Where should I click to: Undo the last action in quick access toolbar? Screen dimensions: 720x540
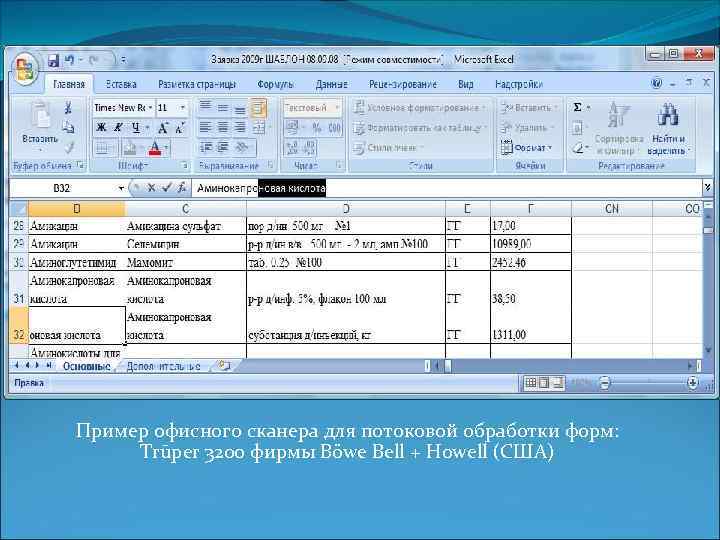coord(69,60)
